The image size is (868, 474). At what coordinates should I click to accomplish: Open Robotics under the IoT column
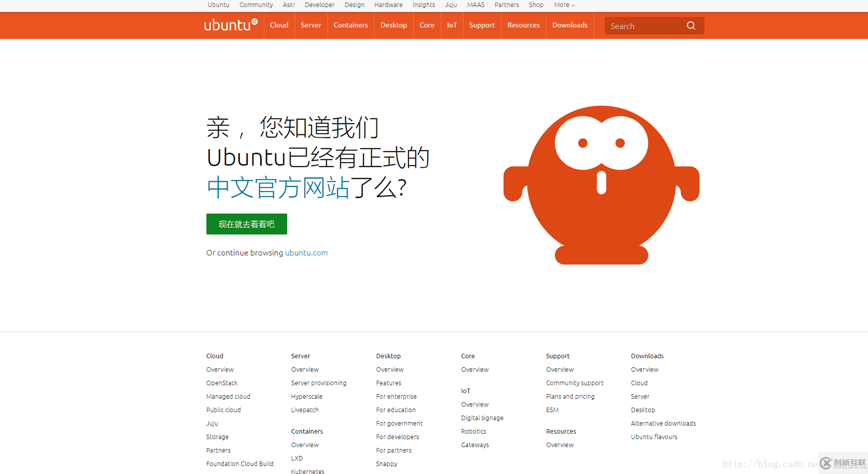click(473, 431)
